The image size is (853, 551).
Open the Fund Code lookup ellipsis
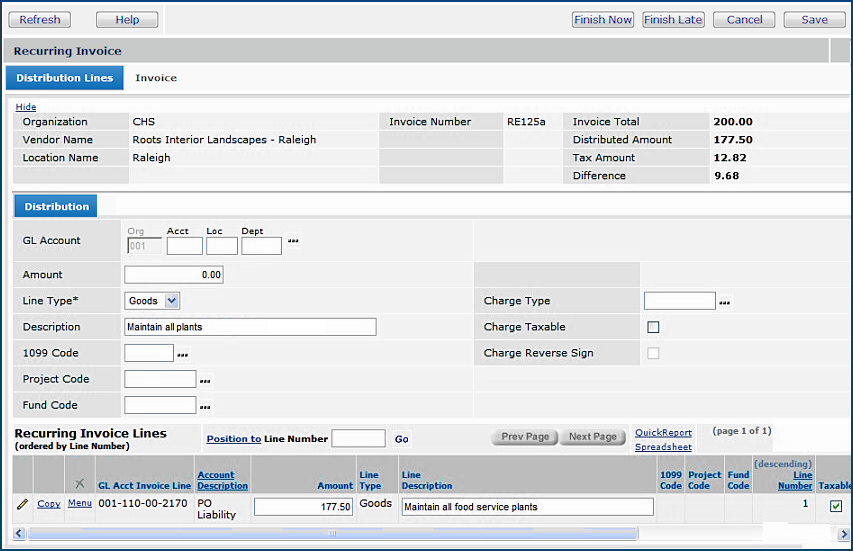204,406
